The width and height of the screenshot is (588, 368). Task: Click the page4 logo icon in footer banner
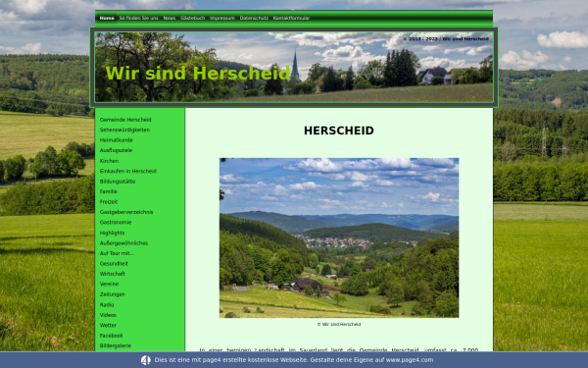coord(145,360)
